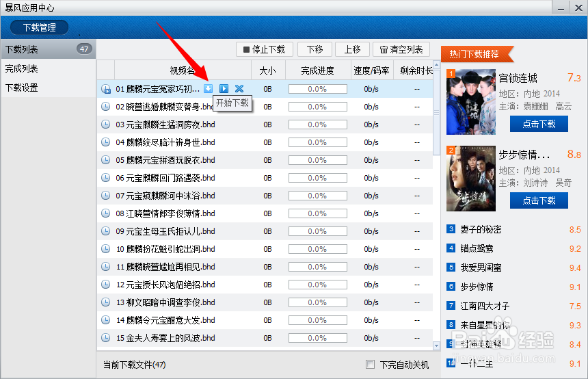Sort by 速度/码率 column header
The image size is (588, 379).
(372, 70)
